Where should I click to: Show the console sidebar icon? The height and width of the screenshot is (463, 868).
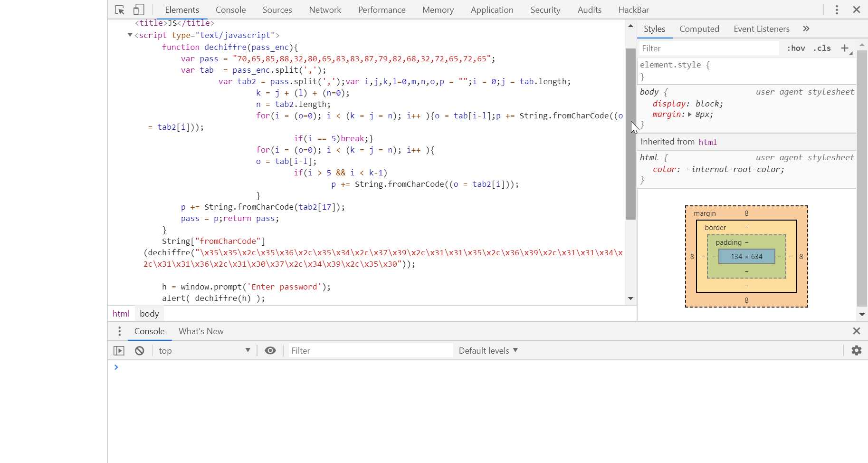(119, 351)
